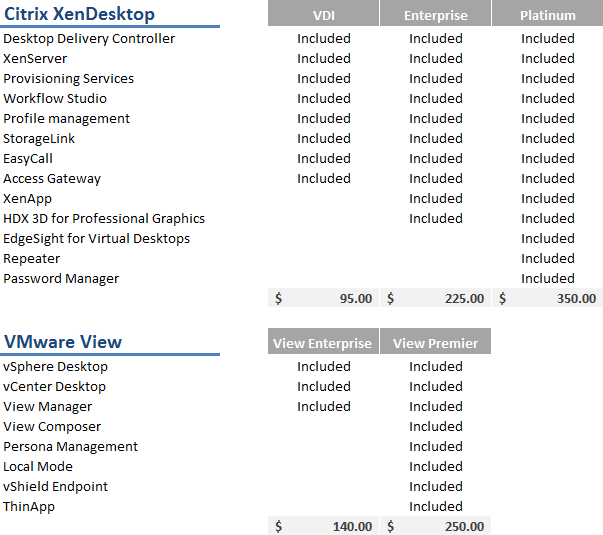Select the ThinApp row label
603x535 pixels.
[29, 507]
